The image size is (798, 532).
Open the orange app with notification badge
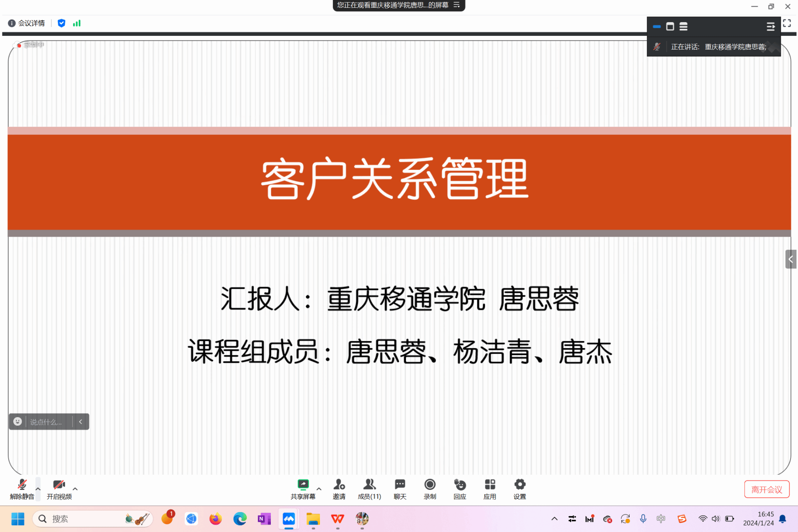[x=168, y=518]
